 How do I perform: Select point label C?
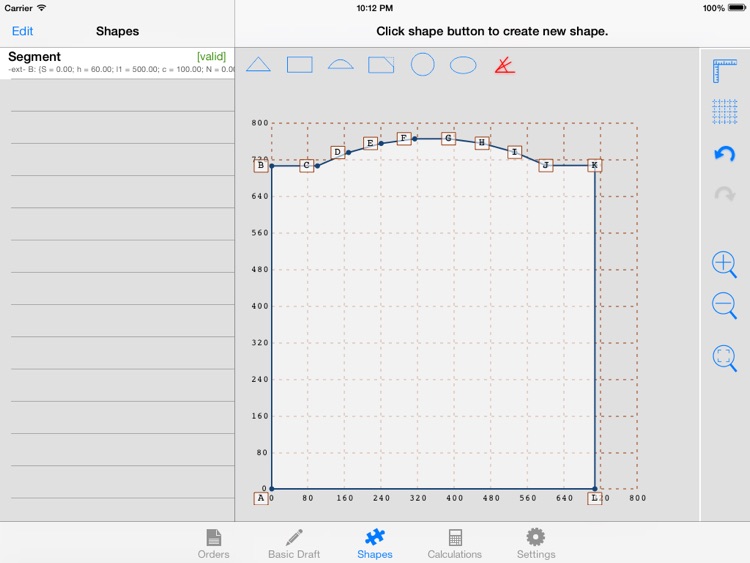coord(307,165)
